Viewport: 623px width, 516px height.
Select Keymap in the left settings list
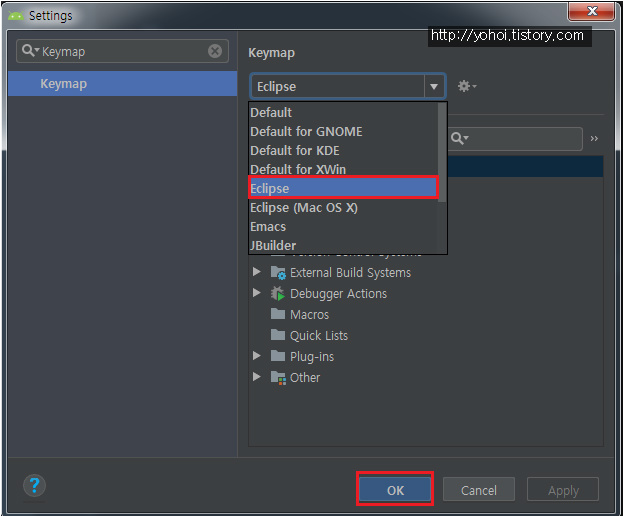pos(122,84)
